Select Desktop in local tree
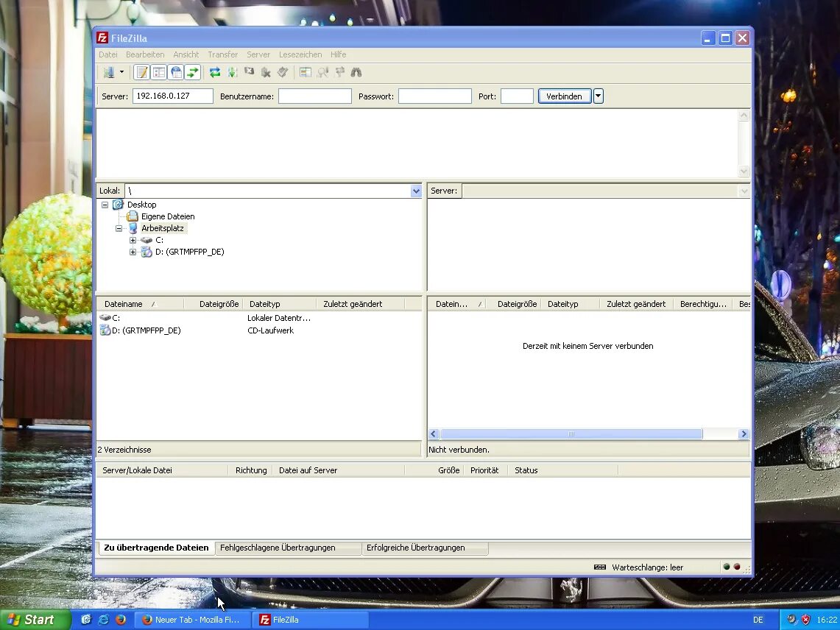The image size is (840, 630). coord(141,205)
